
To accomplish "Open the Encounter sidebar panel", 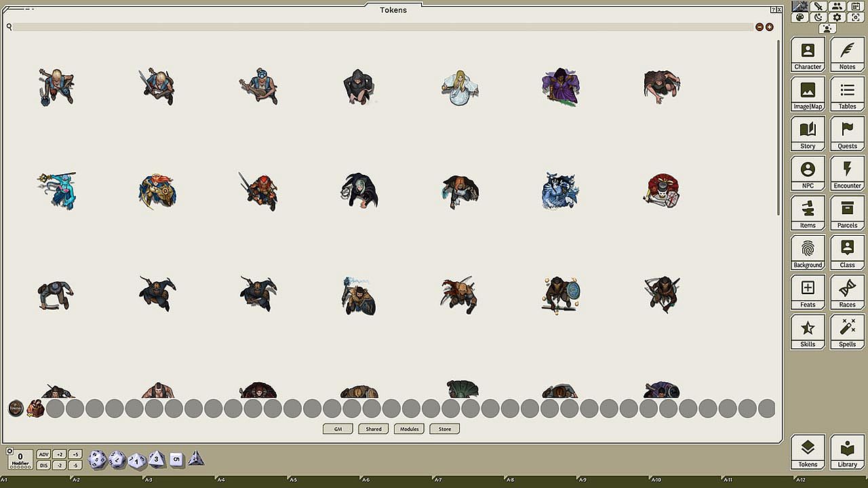I will pos(847,173).
